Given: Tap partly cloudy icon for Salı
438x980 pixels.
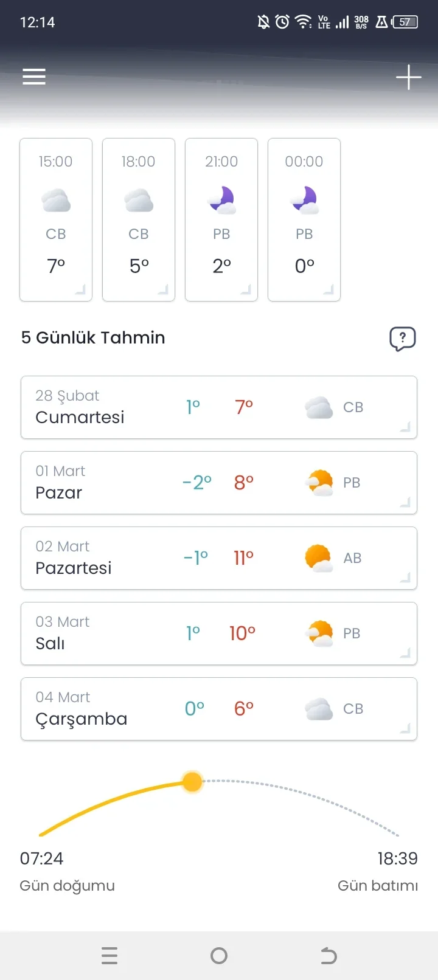Looking at the screenshot, I should pos(319,633).
